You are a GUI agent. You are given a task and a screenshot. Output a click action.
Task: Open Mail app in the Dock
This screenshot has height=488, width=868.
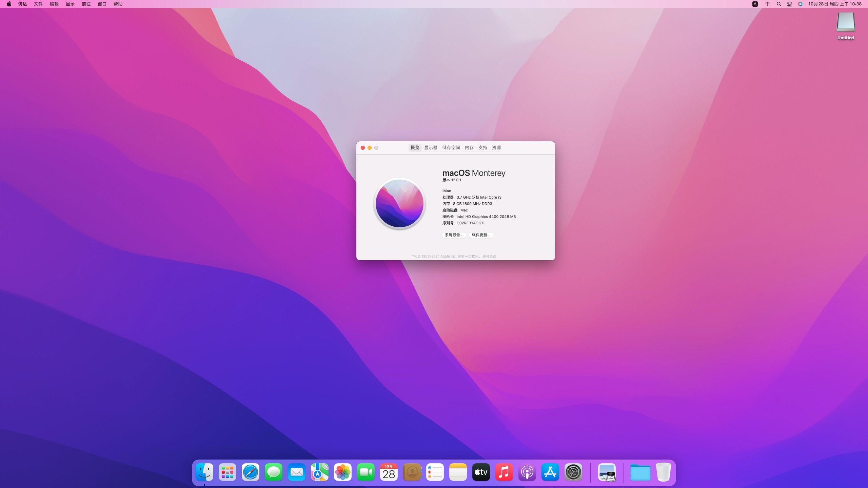pos(297,472)
